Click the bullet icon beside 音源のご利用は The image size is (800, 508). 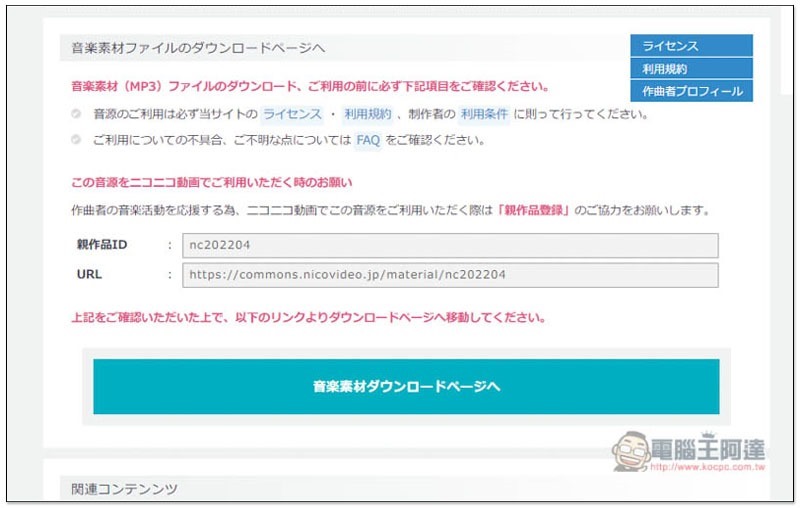(x=77, y=114)
